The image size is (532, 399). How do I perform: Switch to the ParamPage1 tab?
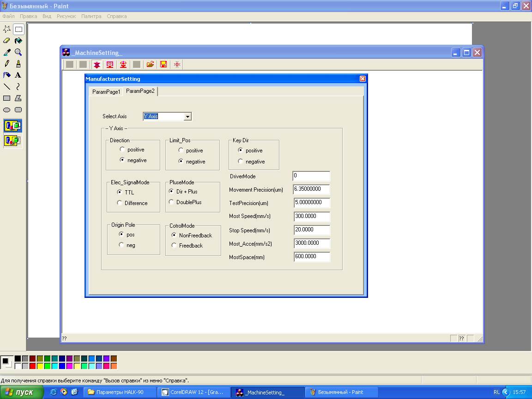coord(106,92)
